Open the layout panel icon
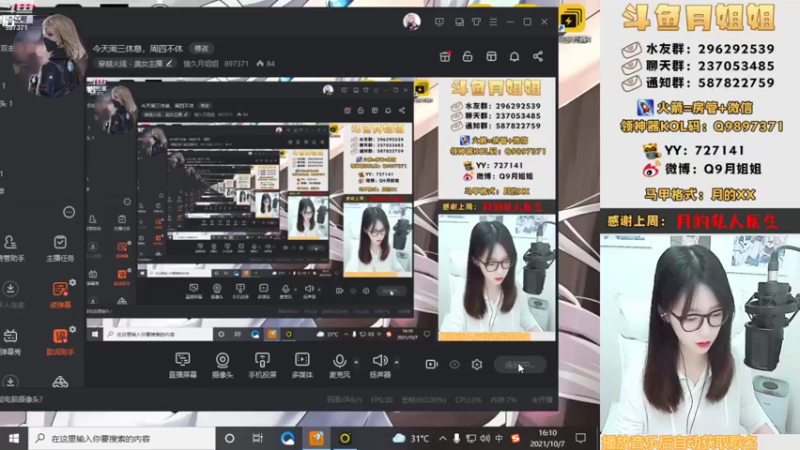800x450 pixels. (491, 56)
